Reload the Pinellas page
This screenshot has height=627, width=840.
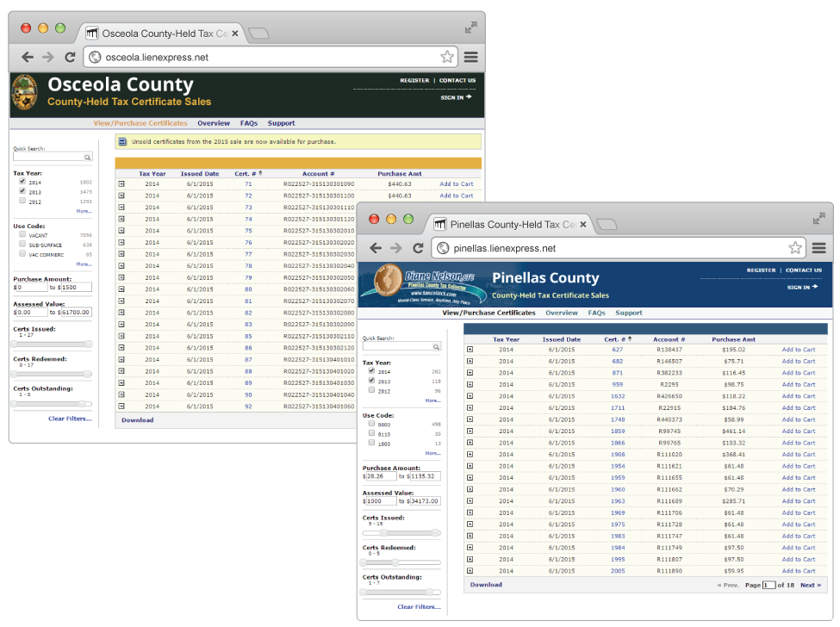418,248
